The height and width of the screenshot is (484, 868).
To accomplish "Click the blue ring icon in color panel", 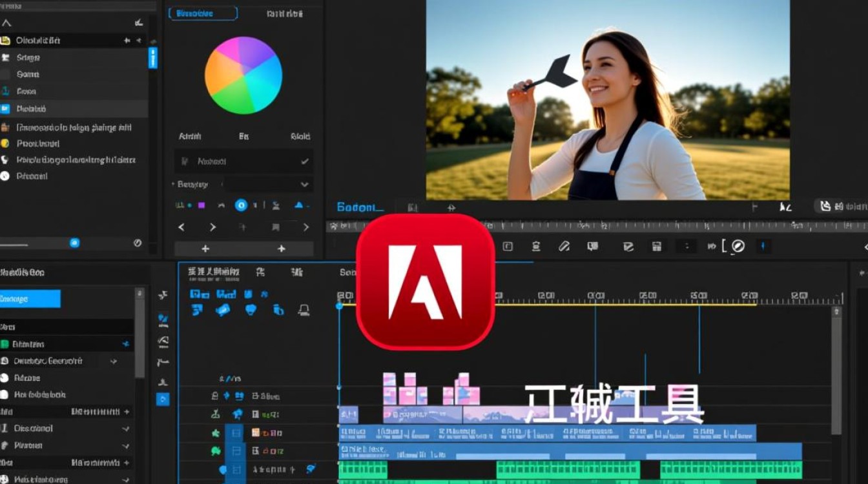I will click(241, 205).
